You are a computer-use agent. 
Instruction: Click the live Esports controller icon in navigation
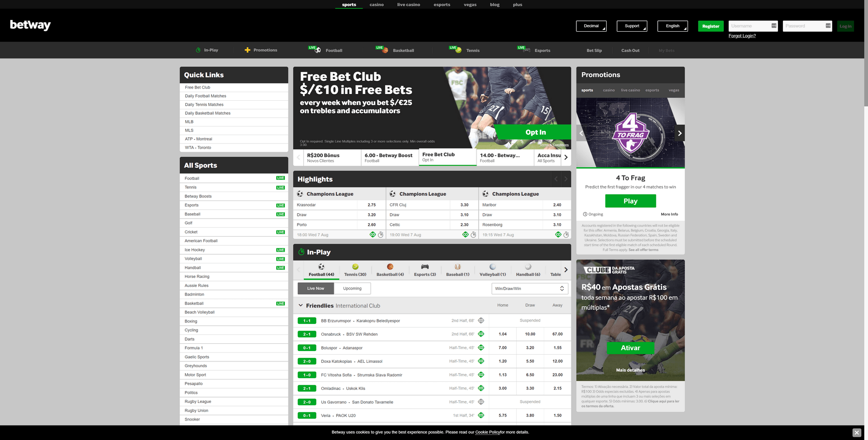click(x=527, y=50)
